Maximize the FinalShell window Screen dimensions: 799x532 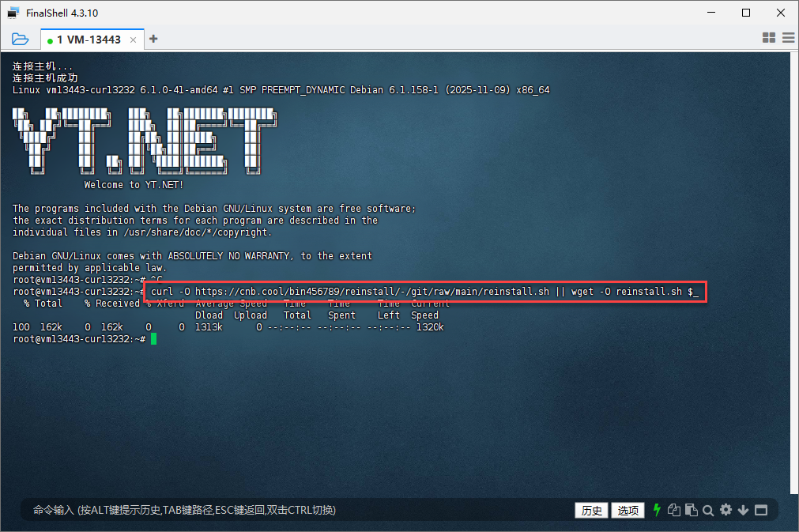coord(746,13)
